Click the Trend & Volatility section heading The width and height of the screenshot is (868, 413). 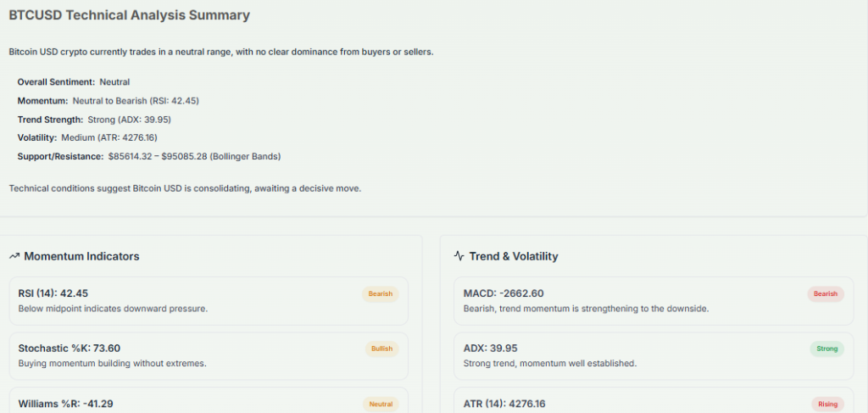pyautogui.click(x=514, y=256)
